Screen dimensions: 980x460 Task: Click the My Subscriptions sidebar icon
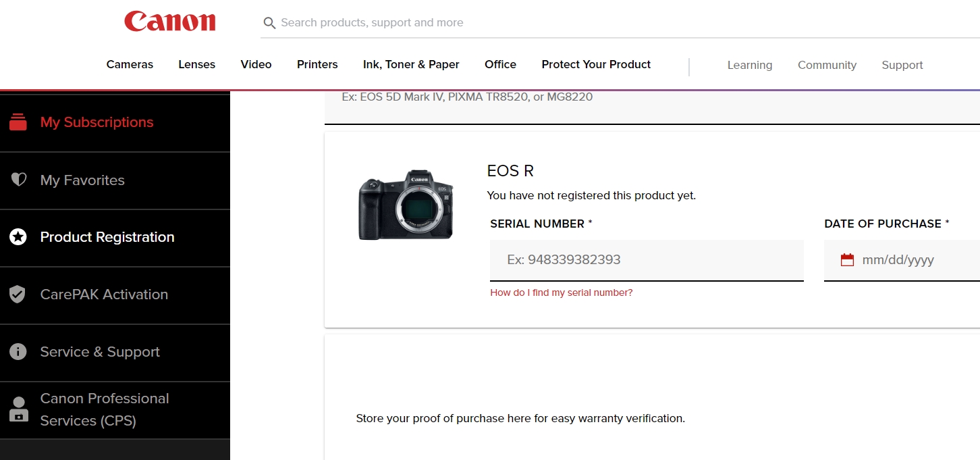point(18,122)
